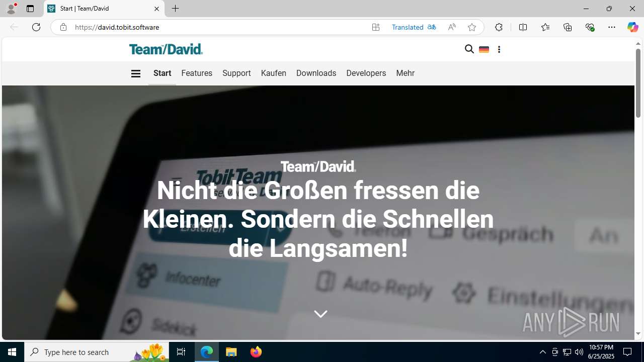Open a new browser tab

tap(176, 9)
